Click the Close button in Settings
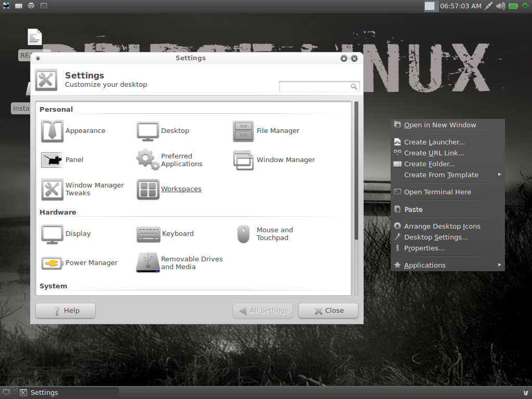532x399 pixels. tap(328, 311)
